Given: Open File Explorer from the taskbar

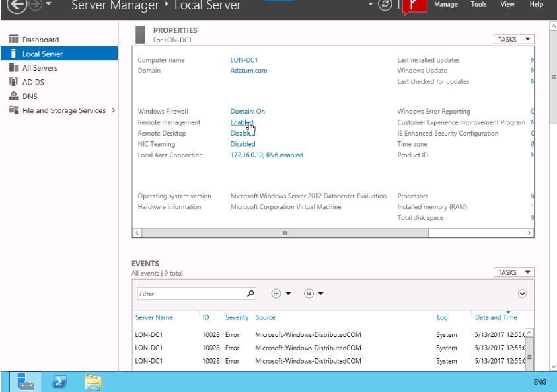Looking at the screenshot, I should [93, 381].
